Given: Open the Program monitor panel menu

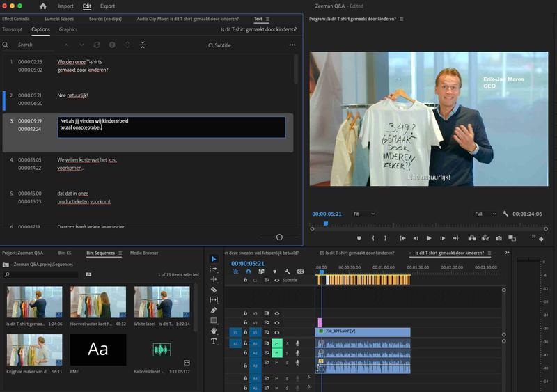Looking at the screenshot, I should (402, 19).
